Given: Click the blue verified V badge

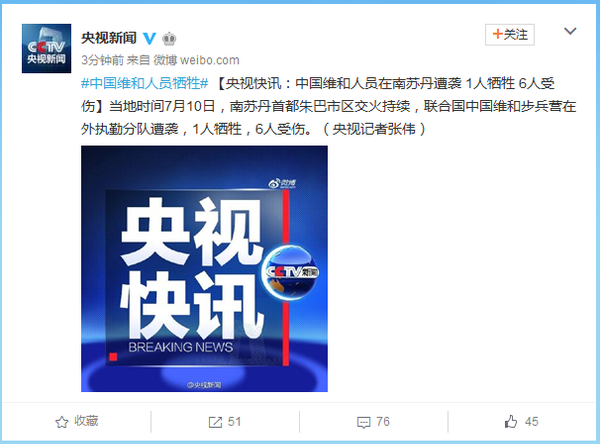Looking at the screenshot, I should pyautogui.click(x=149, y=38).
